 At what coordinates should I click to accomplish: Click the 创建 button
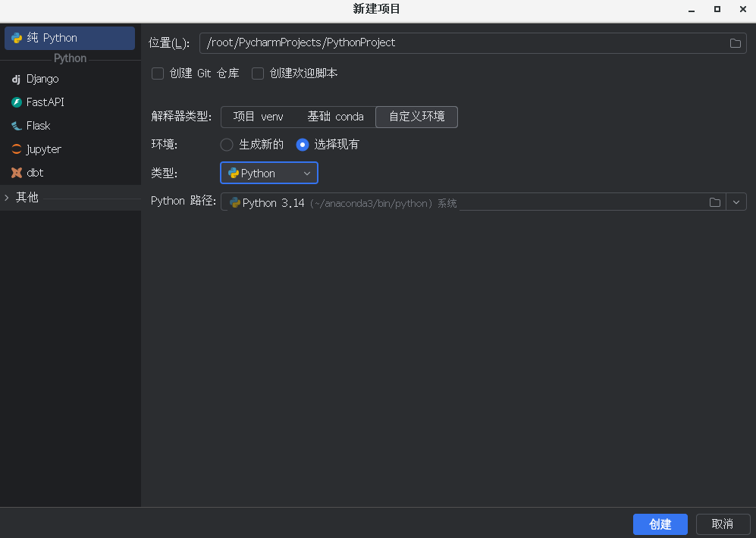click(660, 524)
